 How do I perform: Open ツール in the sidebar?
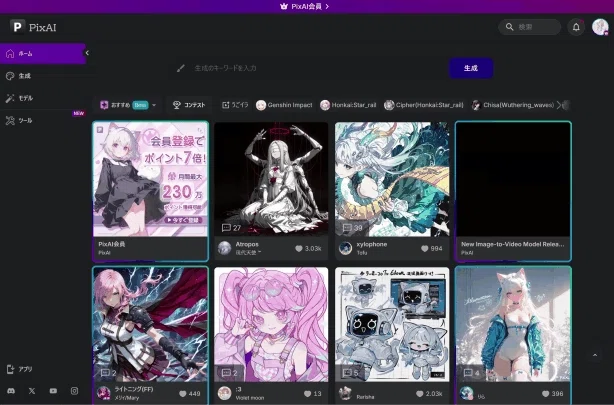click(x=43, y=120)
